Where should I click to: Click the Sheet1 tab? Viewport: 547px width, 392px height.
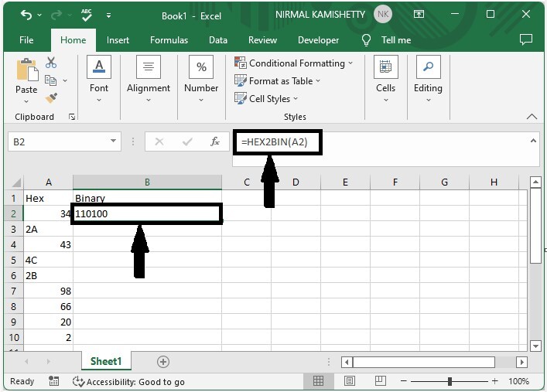click(106, 361)
